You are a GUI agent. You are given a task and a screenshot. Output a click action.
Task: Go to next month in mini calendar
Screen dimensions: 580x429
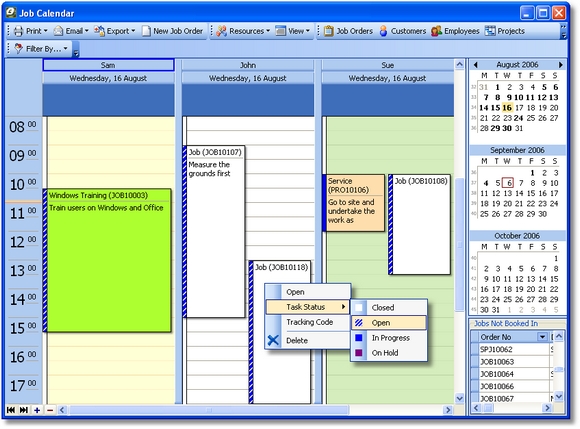click(x=561, y=65)
